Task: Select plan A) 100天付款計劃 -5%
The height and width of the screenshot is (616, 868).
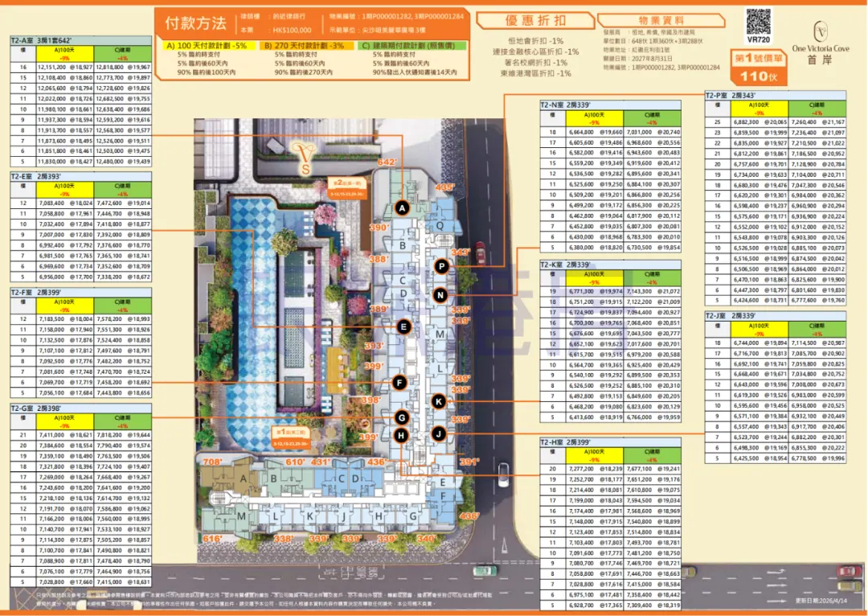Action: click(207, 46)
